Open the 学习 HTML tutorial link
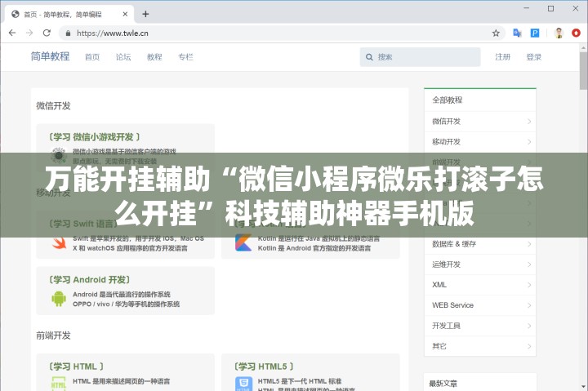The height and width of the screenshot is (391, 588). pyautogui.click(x=76, y=367)
